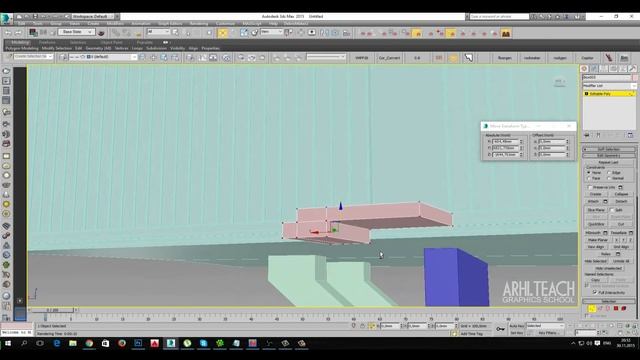The width and height of the screenshot is (640, 360).
Task: Click the QuickSlice button
Action: pos(596,224)
